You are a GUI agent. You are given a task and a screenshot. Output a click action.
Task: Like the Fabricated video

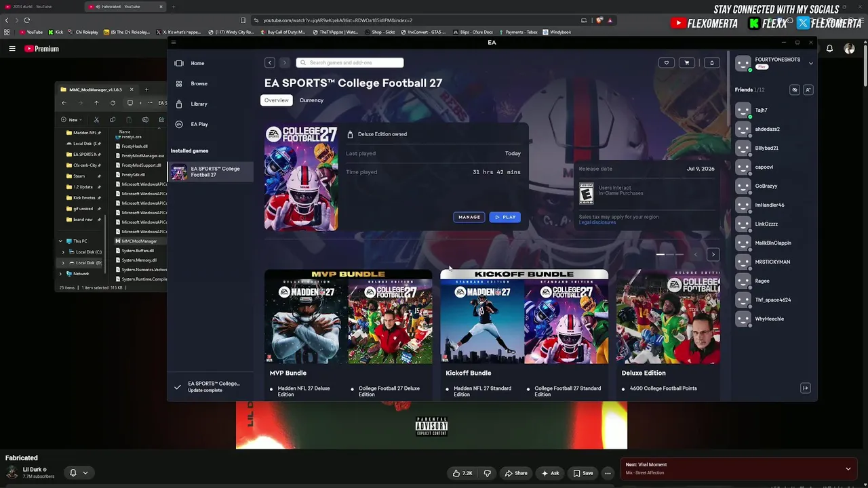[x=462, y=473]
